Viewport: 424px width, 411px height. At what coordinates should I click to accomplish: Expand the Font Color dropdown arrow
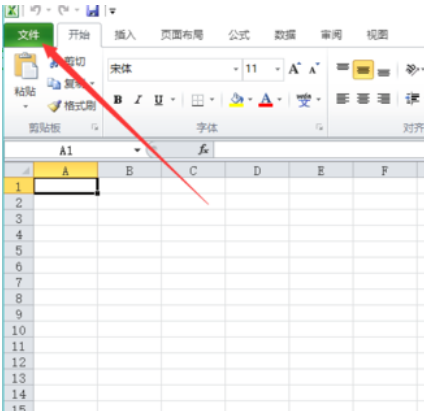(x=280, y=99)
